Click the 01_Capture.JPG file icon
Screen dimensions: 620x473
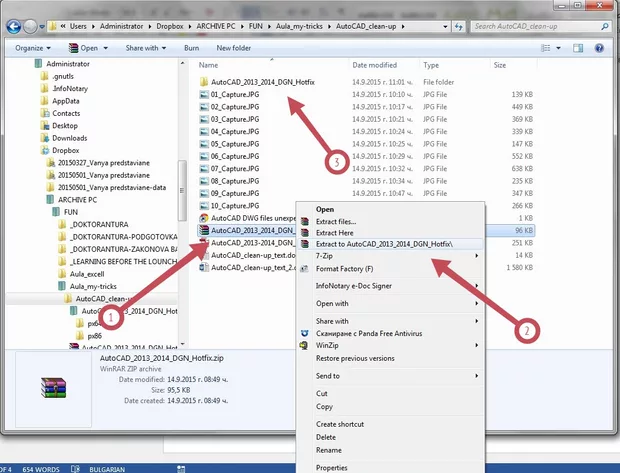click(203, 94)
